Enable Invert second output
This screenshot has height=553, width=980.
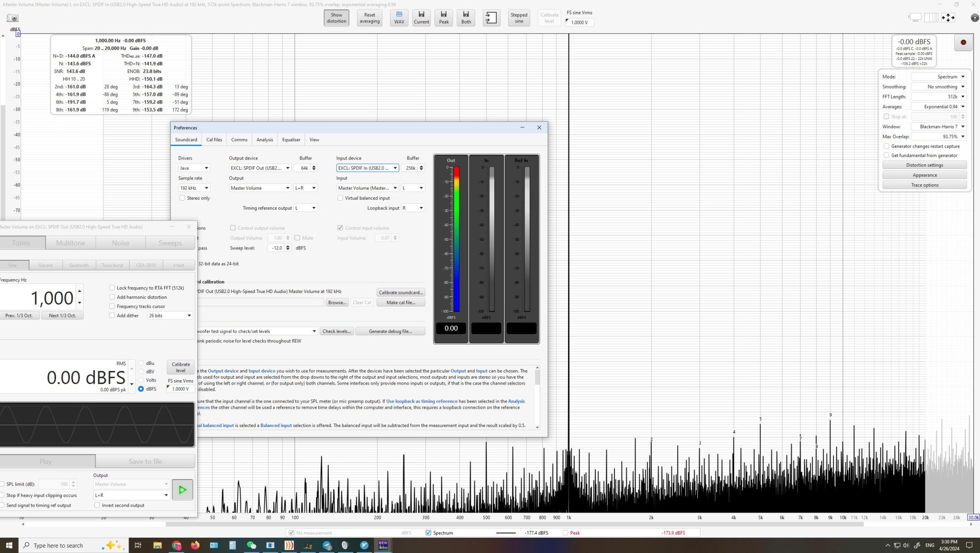click(97, 505)
